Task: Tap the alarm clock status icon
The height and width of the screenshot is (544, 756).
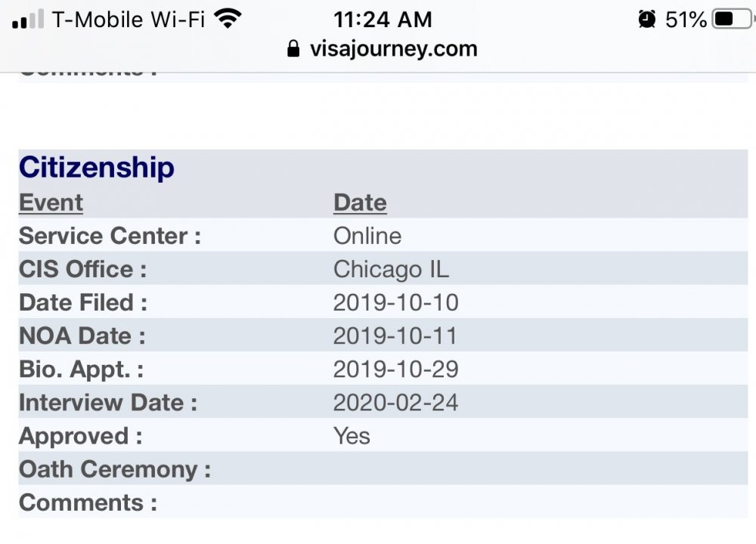Action: pos(646,20)
